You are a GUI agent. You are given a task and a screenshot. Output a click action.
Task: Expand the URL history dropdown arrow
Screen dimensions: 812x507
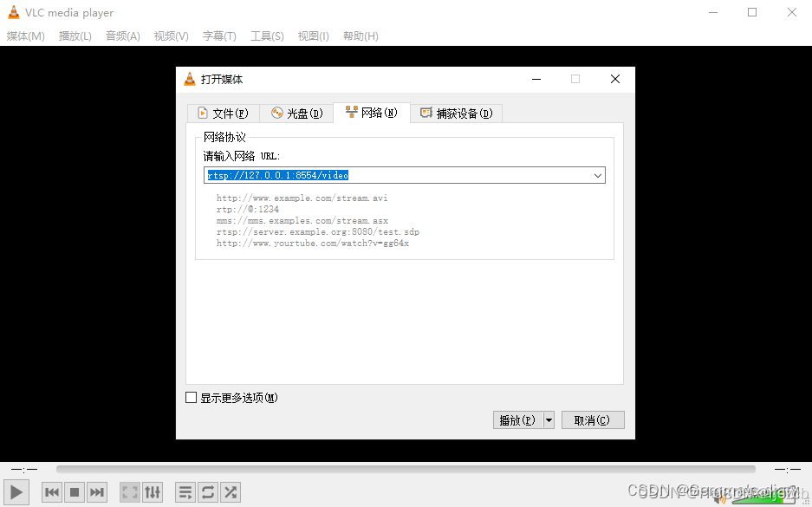pyautogui.click(x=598, y=176)
